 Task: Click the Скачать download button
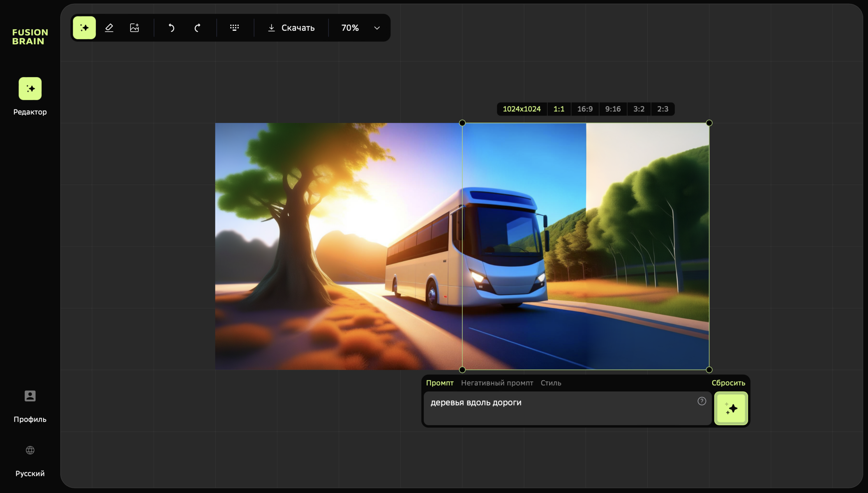[x=291, y=28]
